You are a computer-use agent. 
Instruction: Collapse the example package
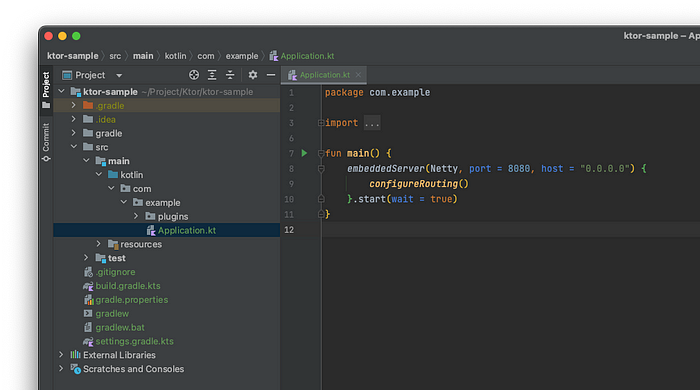tap(124, 202)
